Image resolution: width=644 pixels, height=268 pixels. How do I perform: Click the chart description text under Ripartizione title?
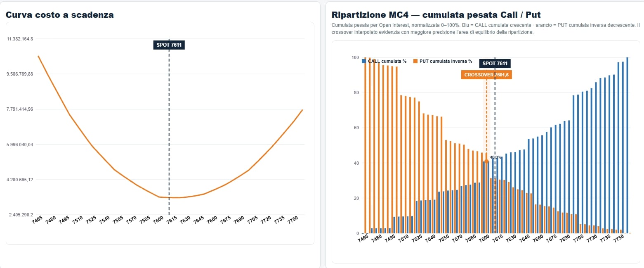[486, 28]
